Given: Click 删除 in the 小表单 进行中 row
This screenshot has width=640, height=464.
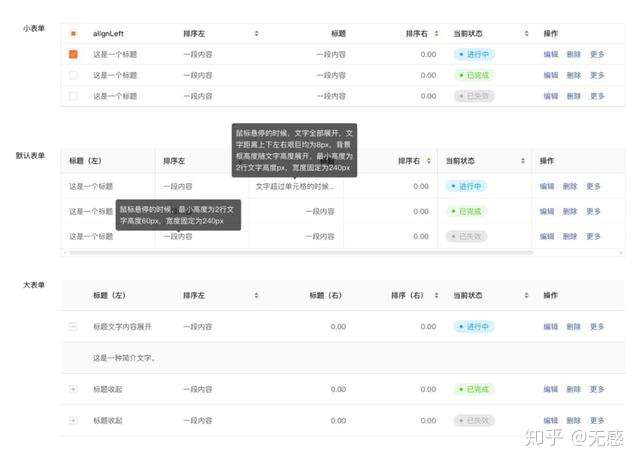Looking at the screenshot, I should coord(573,54).
